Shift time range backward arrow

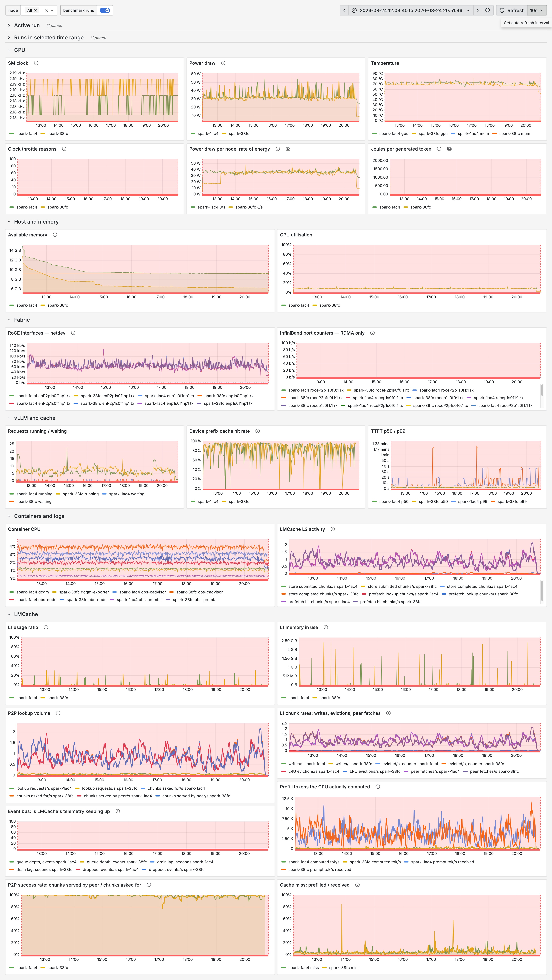click(x=344, y=11)
